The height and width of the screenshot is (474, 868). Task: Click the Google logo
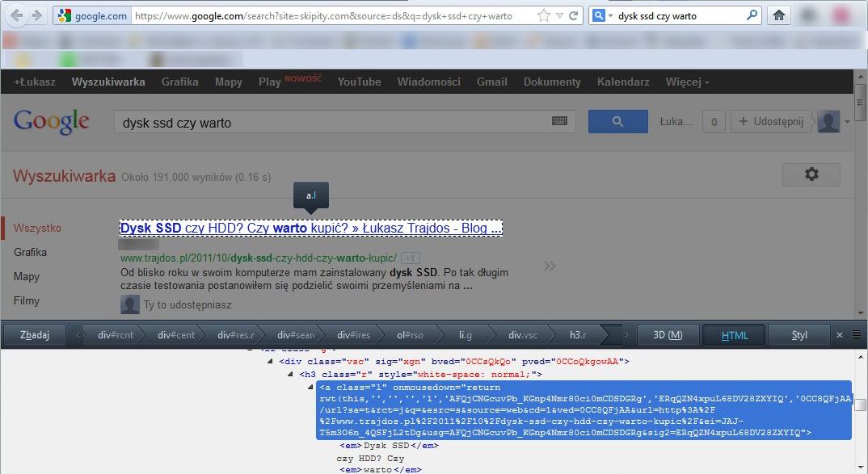pos(52,122)
